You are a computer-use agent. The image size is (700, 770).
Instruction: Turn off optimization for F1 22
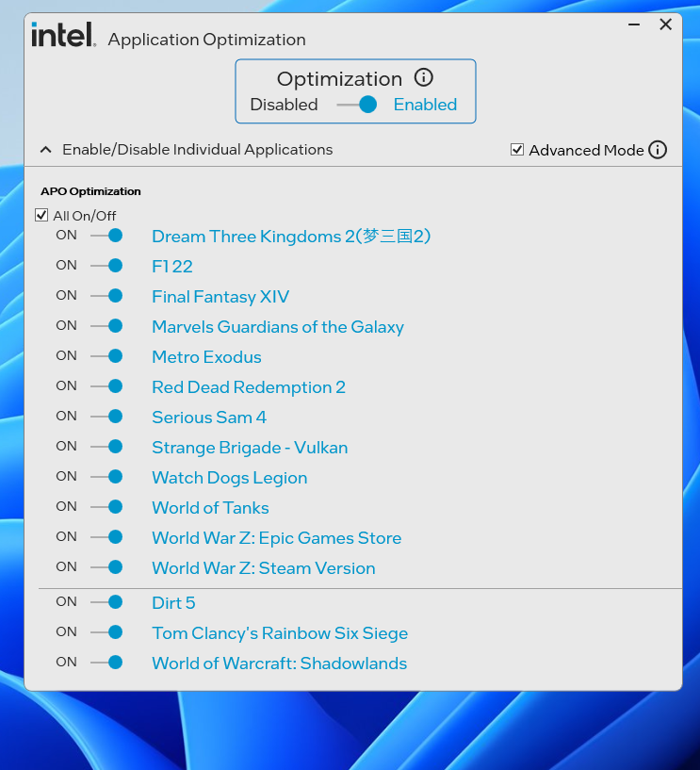click(106, 266)
